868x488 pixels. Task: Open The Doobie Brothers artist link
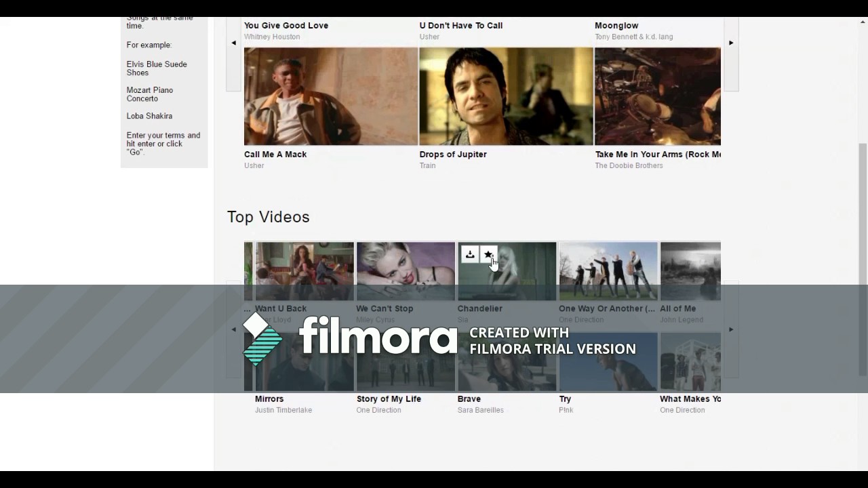click(629, 165)
